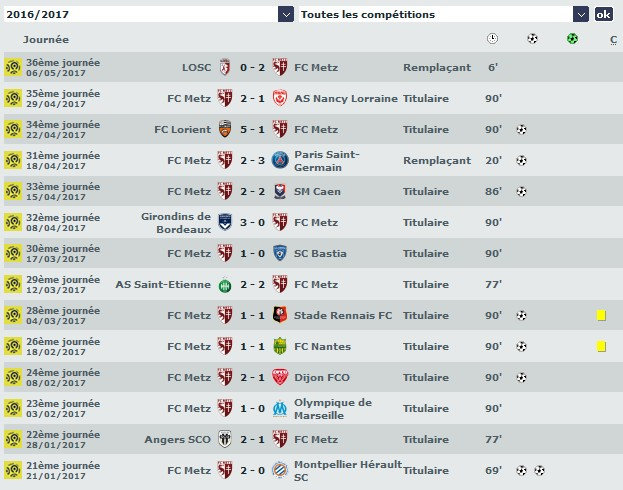
Task: Expand the Toutes les compétitions dropdown arrow
Action: 581,14
